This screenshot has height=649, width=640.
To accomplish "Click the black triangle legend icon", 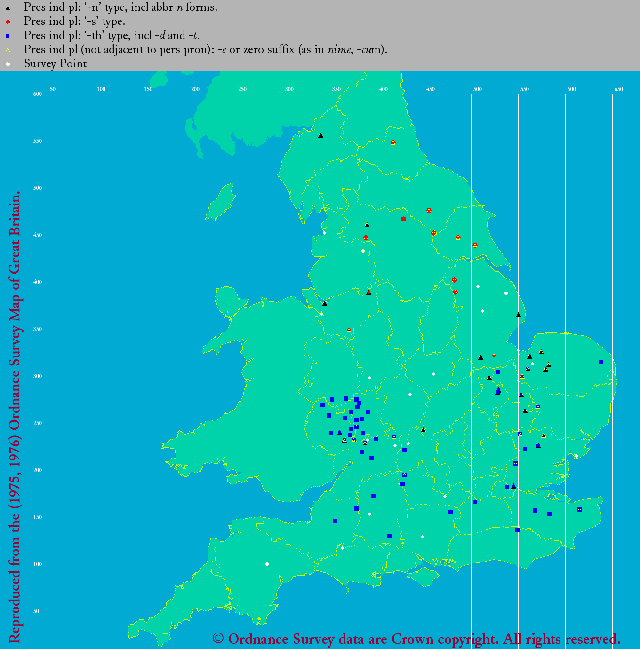I will [9, 6].
